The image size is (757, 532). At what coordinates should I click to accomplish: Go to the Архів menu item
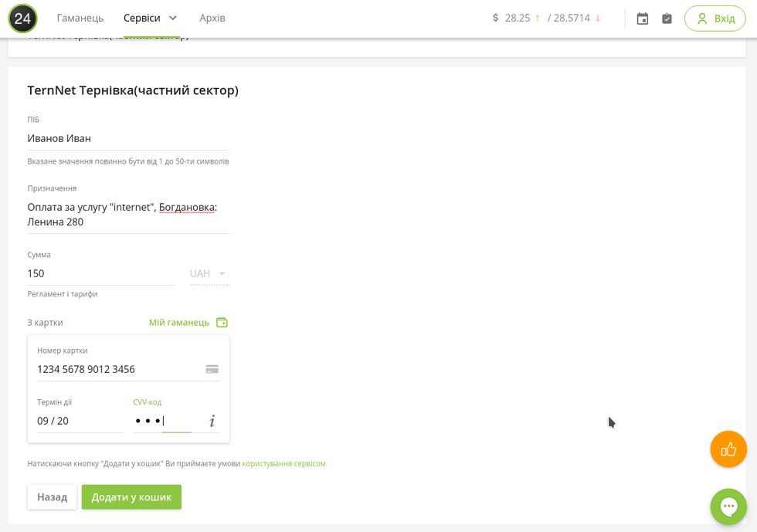[212, 18]
